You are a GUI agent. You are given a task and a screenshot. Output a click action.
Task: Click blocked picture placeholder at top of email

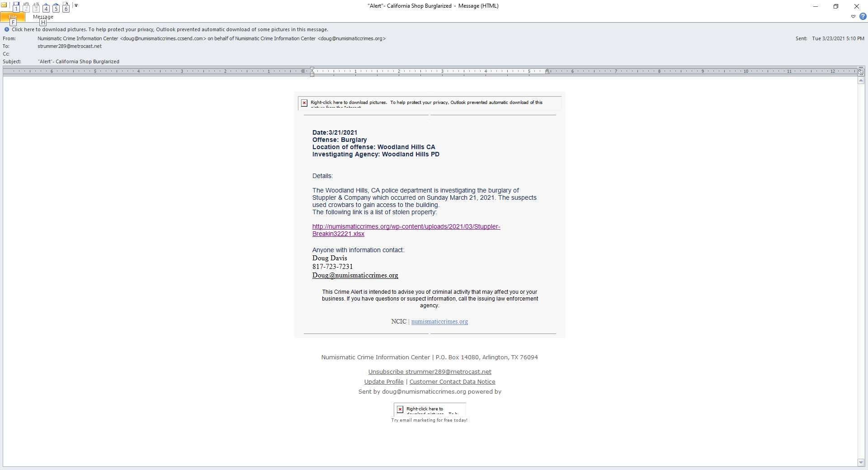(x=305, y=103)
